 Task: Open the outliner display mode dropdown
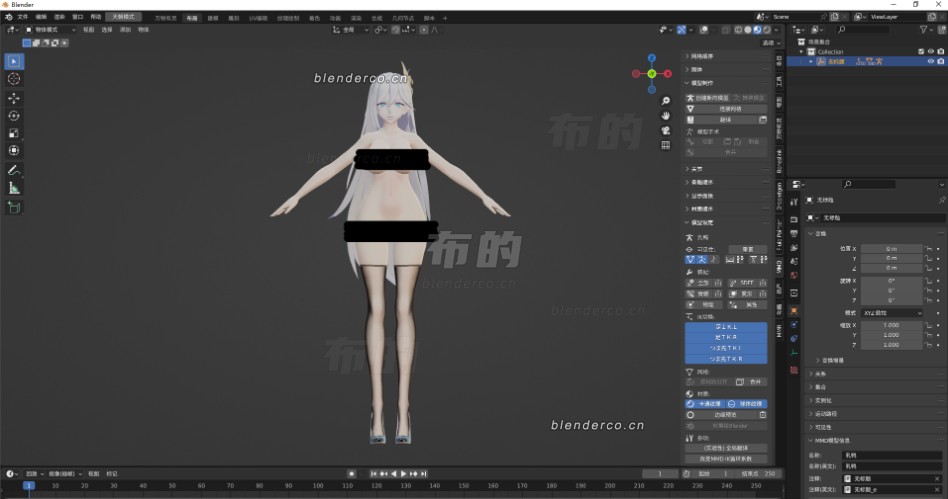click(x=817, y=29)
